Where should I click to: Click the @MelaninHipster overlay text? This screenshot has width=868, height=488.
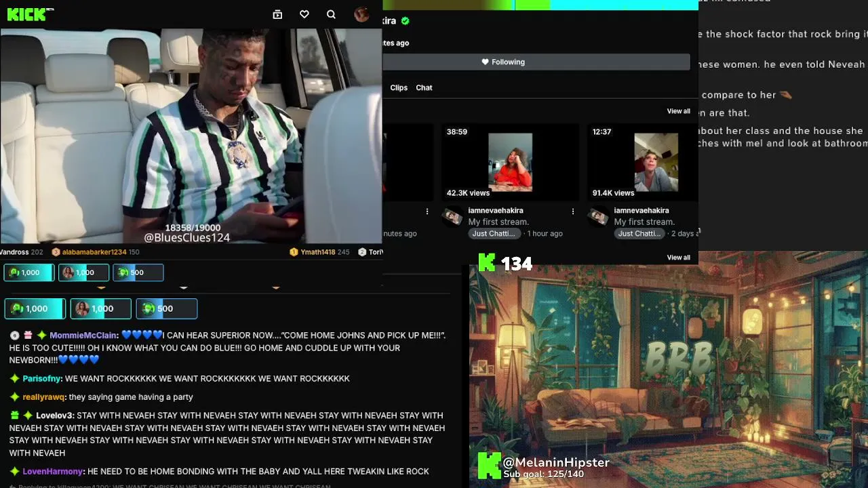(x=556, y=462)
